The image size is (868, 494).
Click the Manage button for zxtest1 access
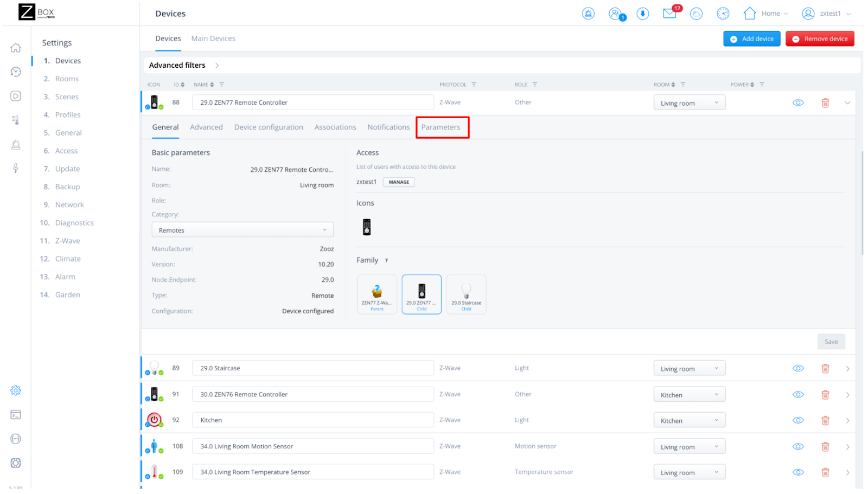(x=399, y=182)
